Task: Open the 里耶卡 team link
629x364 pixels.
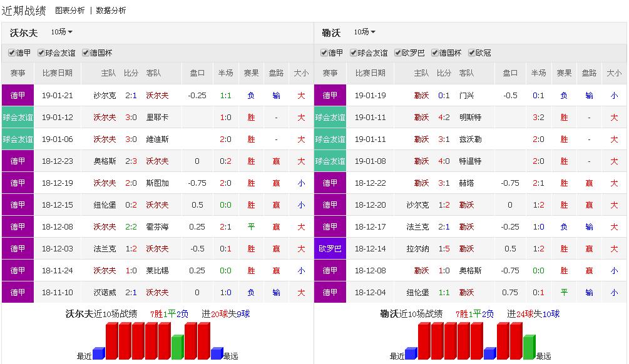Action: point(157,117)
